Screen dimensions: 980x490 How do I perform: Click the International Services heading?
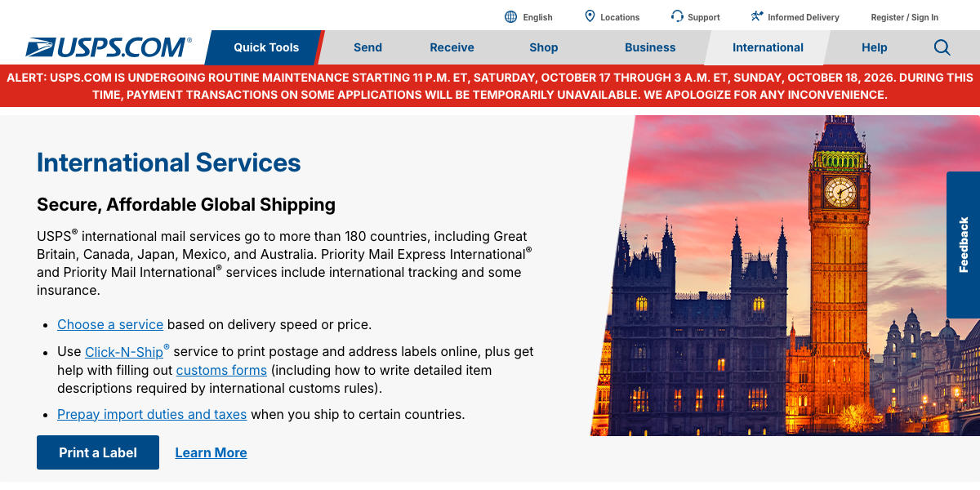click(169, 163)
